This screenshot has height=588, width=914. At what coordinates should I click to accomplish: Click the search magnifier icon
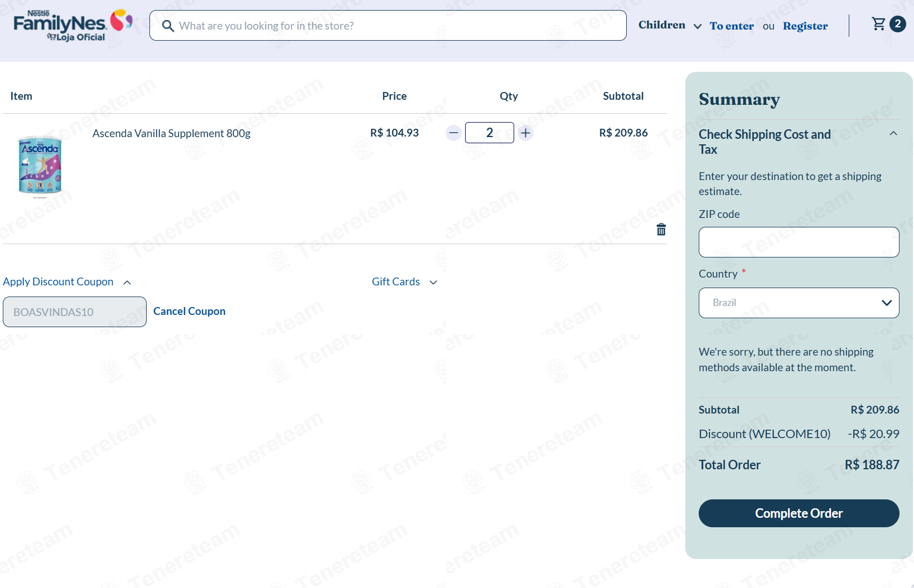[168, 26]
